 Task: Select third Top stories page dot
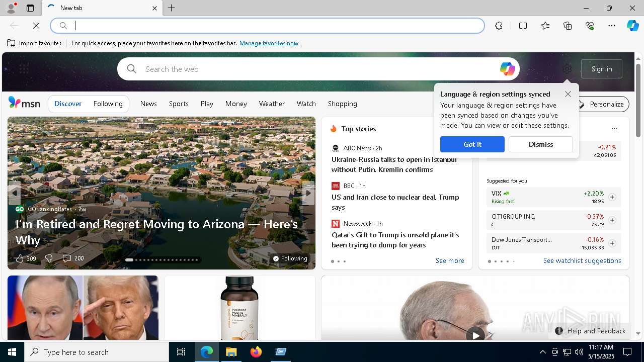click(x=345, y=261)
